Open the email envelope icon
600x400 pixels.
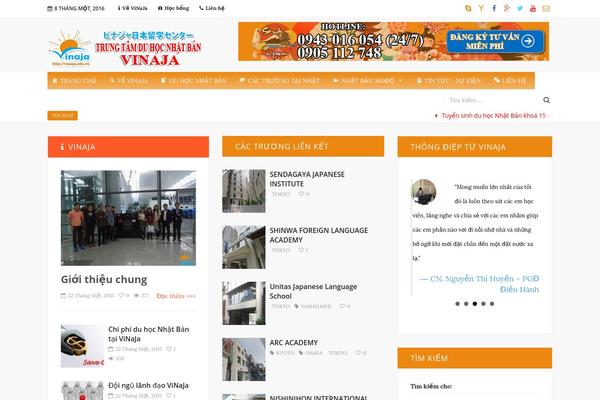click(x=546, y=8)
